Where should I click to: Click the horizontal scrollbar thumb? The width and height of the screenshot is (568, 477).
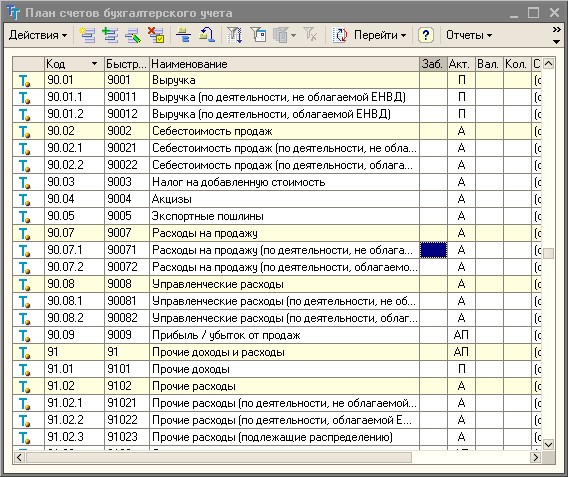pyautogui.click(x=219, y=457)
